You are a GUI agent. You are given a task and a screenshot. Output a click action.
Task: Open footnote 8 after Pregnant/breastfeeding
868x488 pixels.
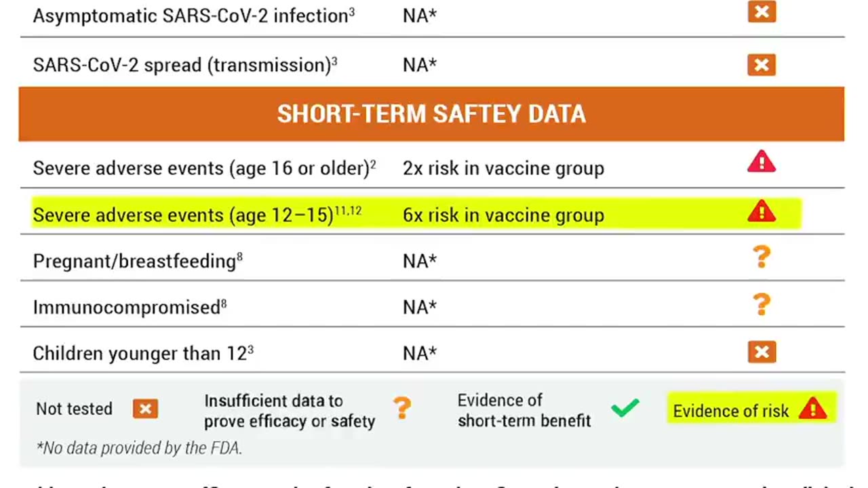point(239,257)
